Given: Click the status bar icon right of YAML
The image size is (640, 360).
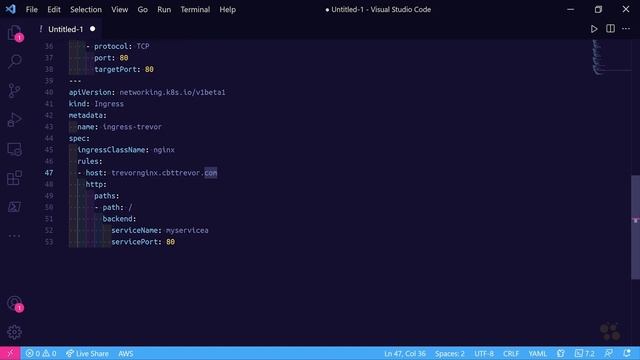Looking at the screenshot, I should [561, 353].
